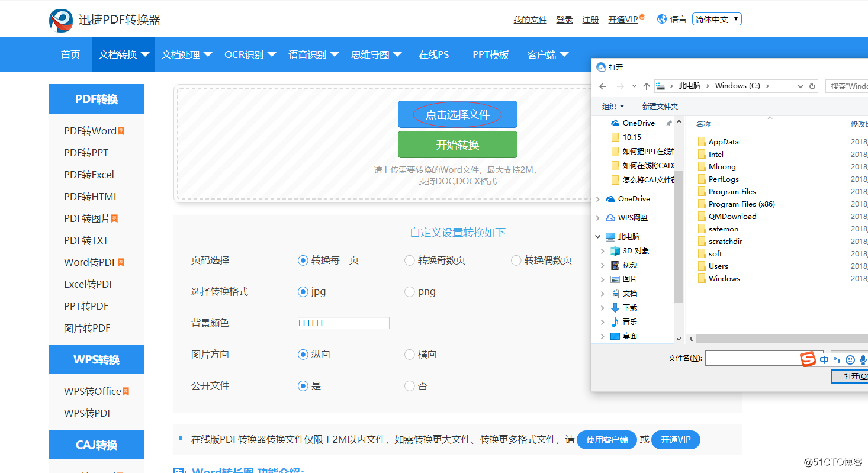Click the forward arrow in file dialog
This screenshot has height=473, width=868.
620,86
